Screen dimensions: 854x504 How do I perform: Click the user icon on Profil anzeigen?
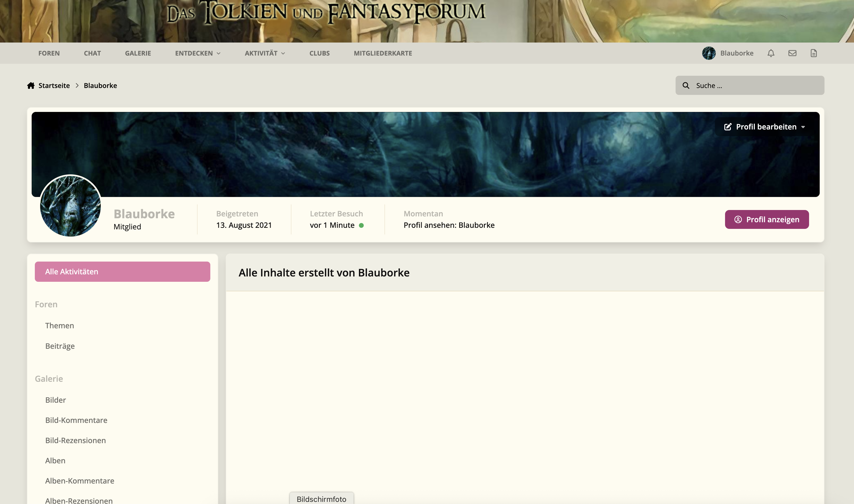pos(738,220)
